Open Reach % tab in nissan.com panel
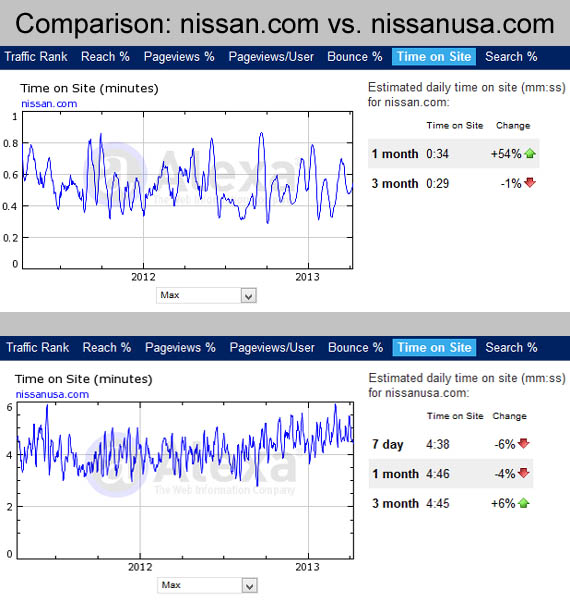Image resolution: width=570 pixels, height=600 pixels. [x=105, y=57]
